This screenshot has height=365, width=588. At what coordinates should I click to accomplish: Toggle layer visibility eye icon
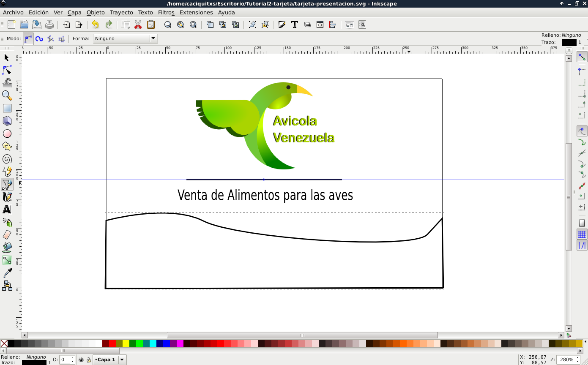coord(81,360)
